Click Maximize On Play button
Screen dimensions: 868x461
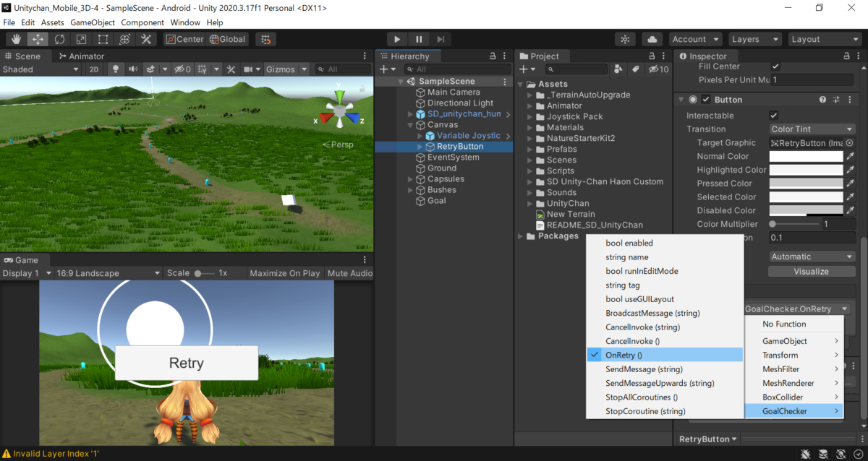[x=285, y=273]
